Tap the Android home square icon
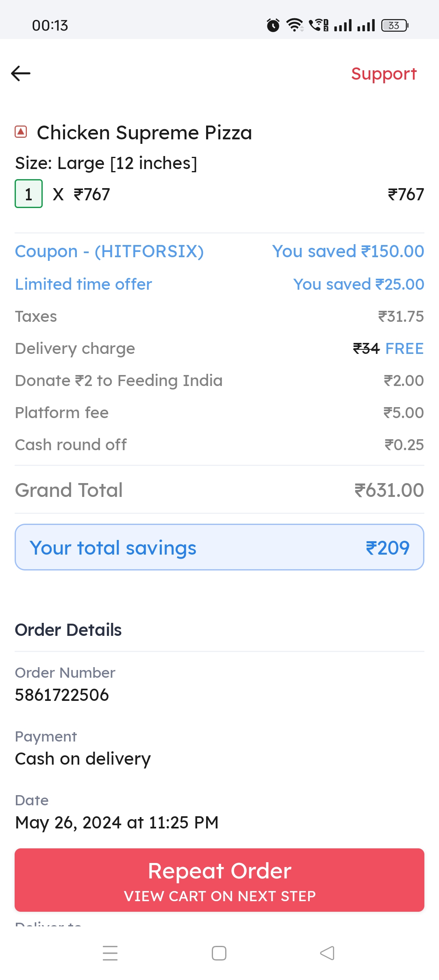This screenshot has height=980, width=439. tap(219, 953)
